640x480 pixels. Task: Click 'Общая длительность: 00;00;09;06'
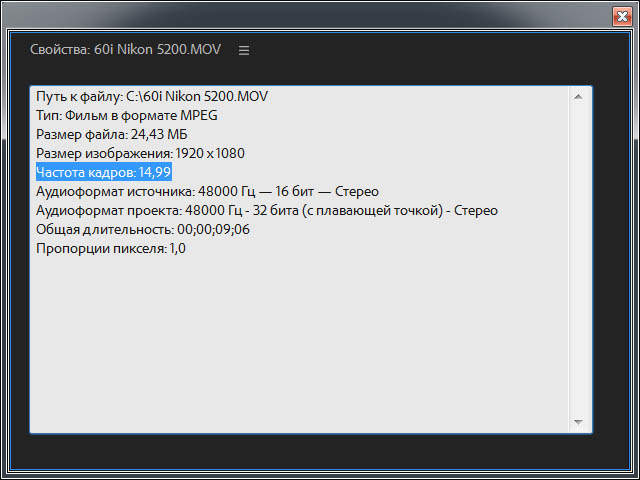[143, 229]
